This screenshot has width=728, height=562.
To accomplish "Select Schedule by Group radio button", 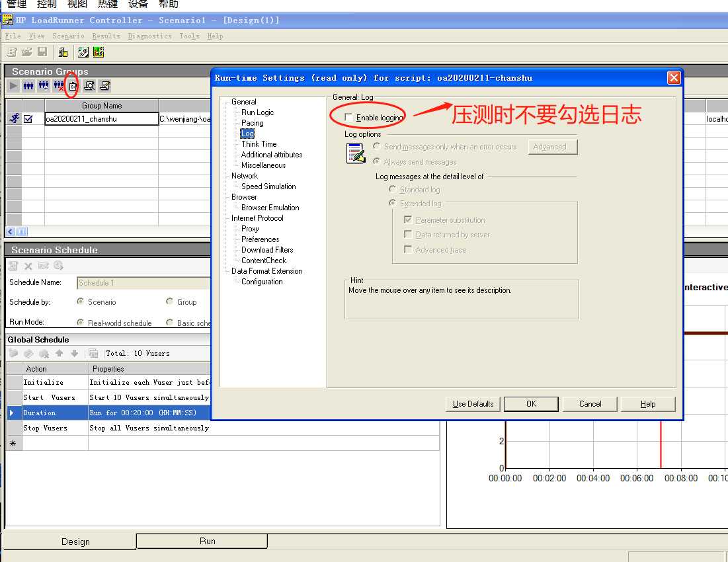I will pyautogui.click(x=169, y=301).
